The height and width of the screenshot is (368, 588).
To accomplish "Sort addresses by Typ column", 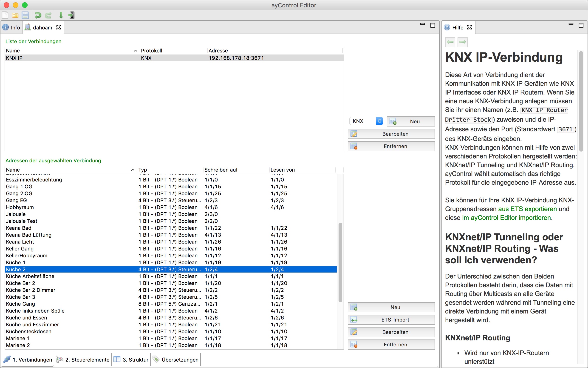I will pos(170,170).
